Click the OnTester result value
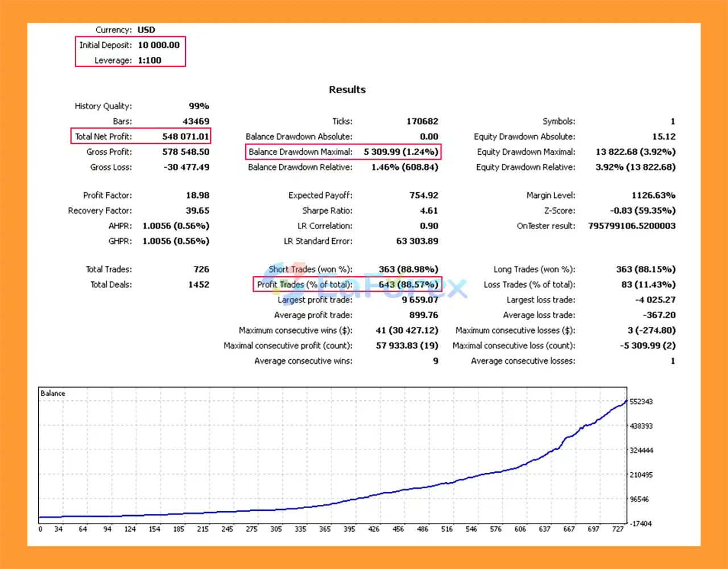The image size is (728, 569). pos(632,226)
